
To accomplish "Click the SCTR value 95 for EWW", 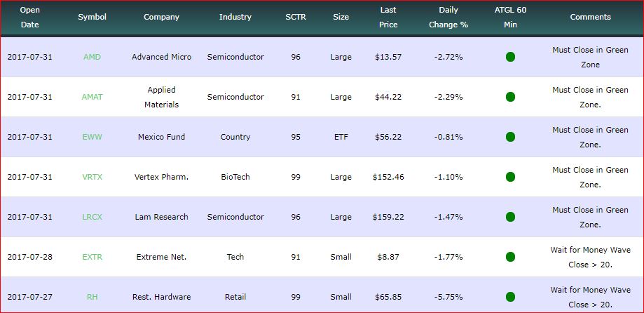I will click(x=296, y=137).
